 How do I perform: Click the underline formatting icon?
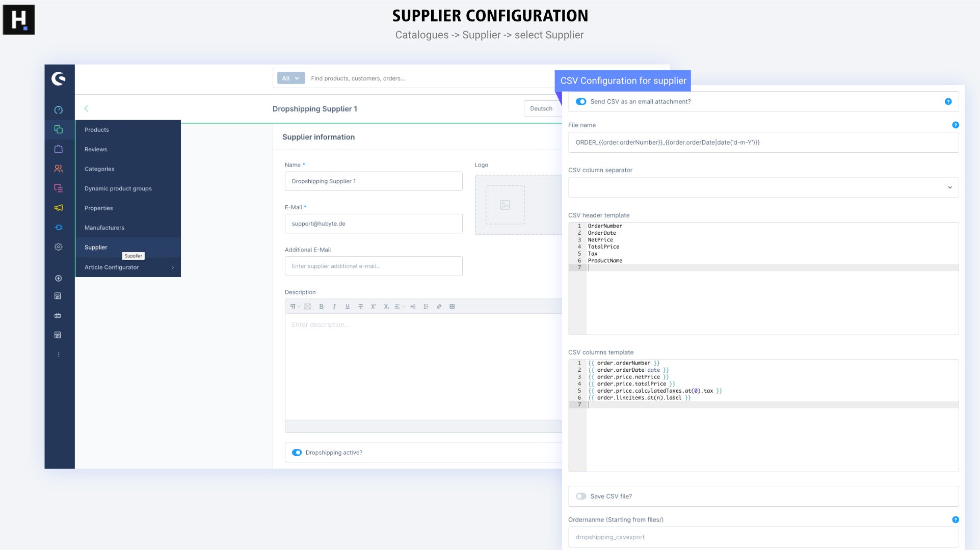click(348, 306)
